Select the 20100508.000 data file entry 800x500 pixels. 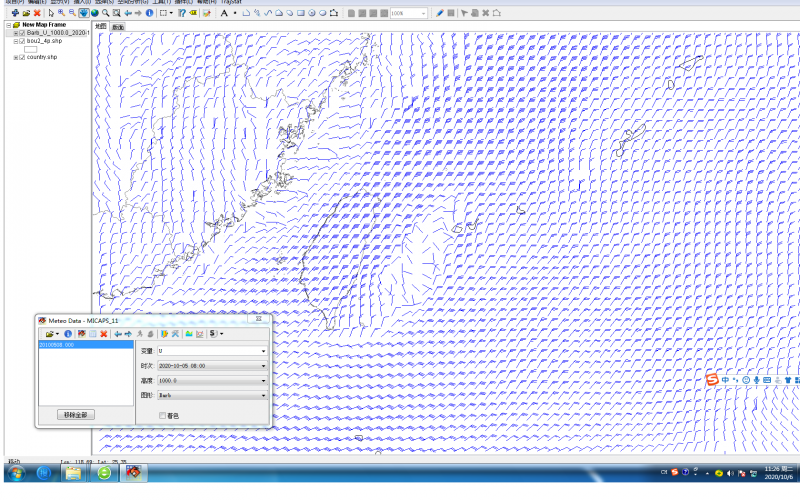click(55, 344)
